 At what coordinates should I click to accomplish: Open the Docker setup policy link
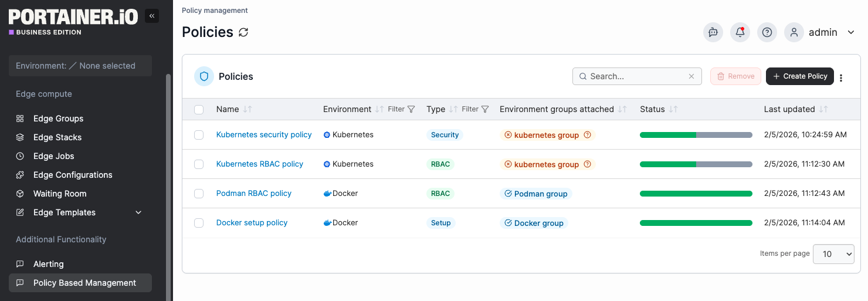click(252, 223)
